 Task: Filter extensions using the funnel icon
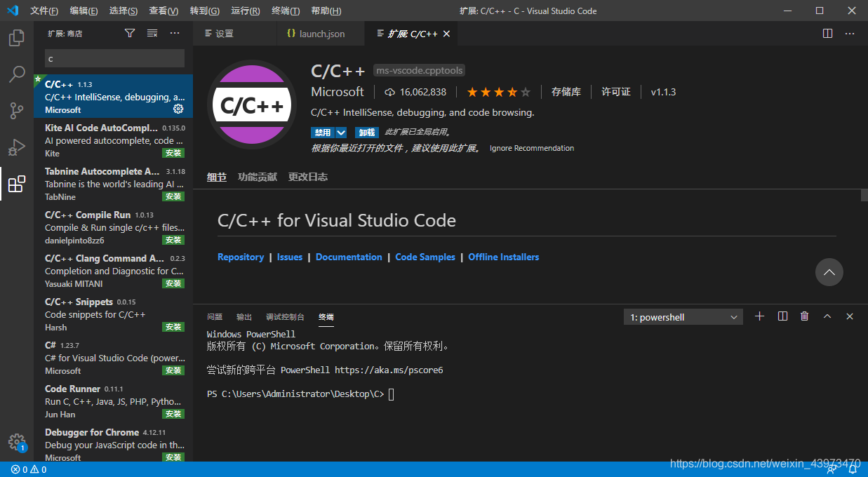[x=130, y=33]
